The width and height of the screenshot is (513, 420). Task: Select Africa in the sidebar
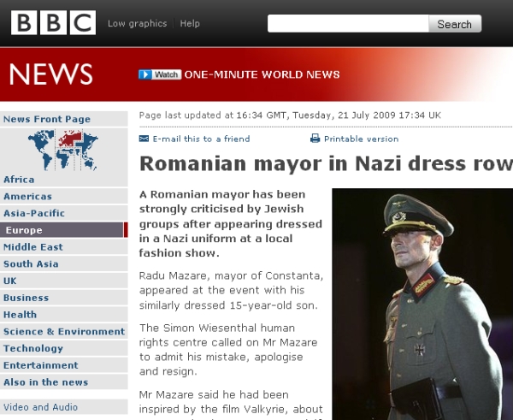(19, 180)
